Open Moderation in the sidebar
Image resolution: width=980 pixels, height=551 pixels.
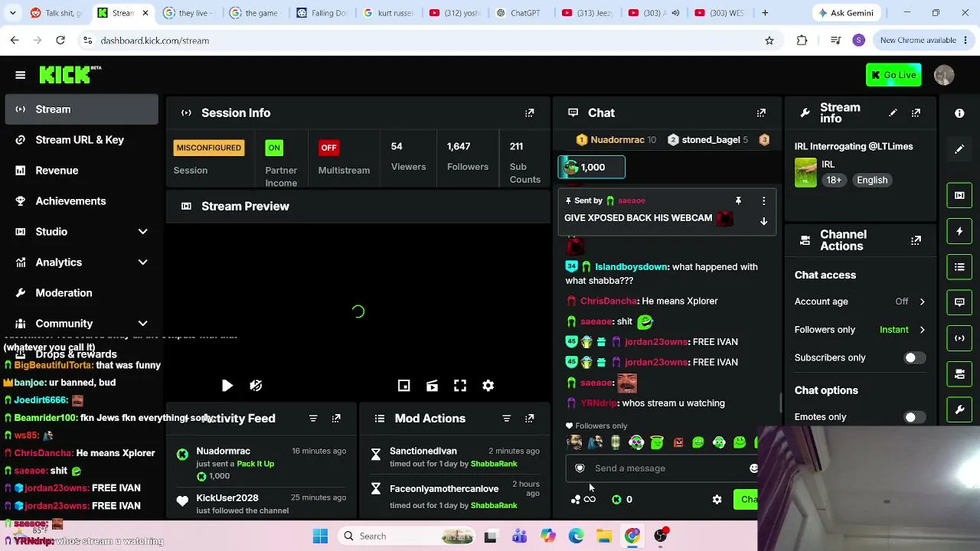click(81, 293)
